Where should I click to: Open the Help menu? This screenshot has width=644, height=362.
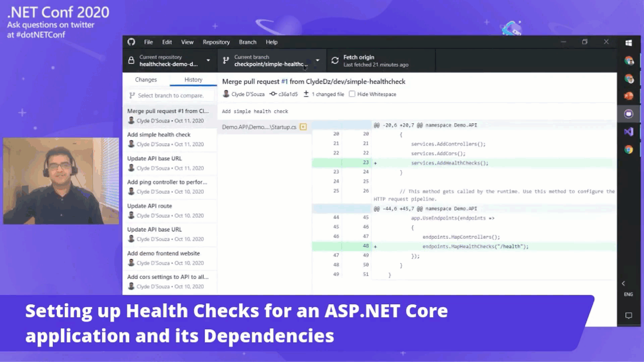tap(272, 42)
